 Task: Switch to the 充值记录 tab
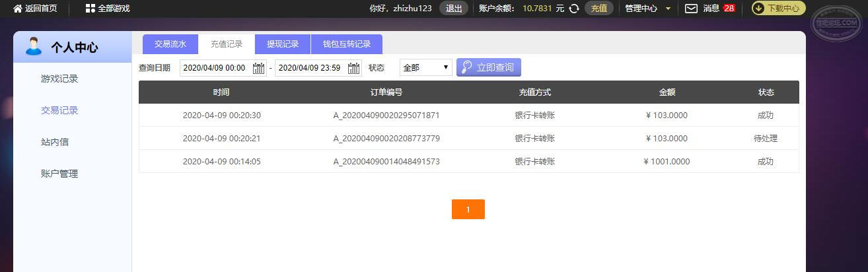coord(227,44)
